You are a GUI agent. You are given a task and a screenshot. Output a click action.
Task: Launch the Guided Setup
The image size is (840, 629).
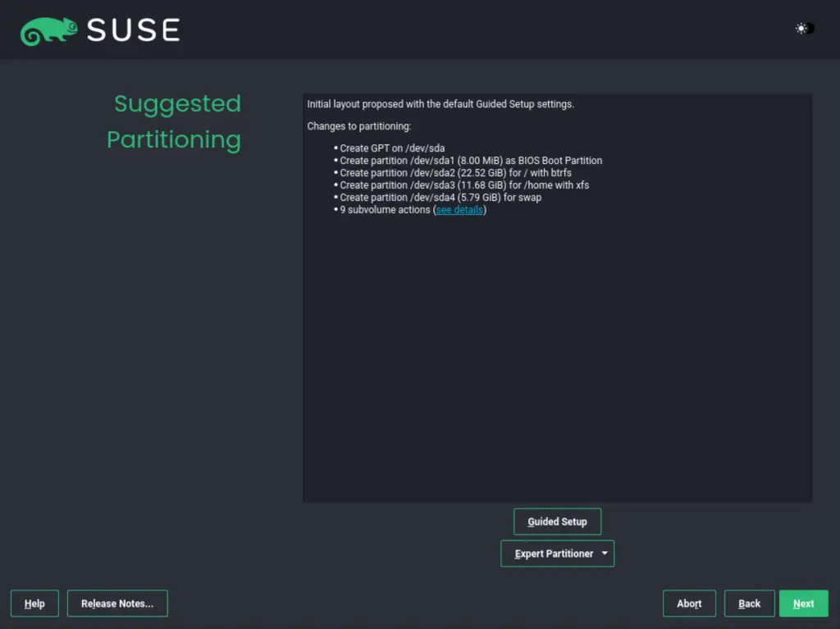(x=557, y=521)
